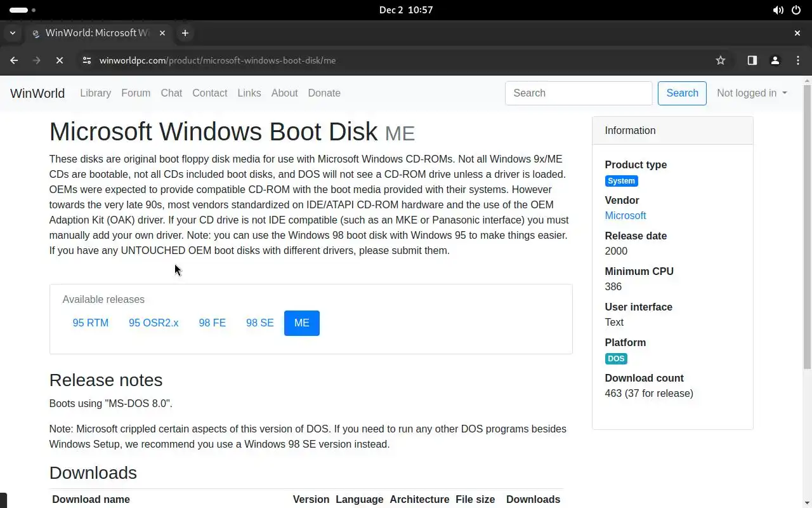Click the System product type badge
Screen dimensions: 812x508
622,181
